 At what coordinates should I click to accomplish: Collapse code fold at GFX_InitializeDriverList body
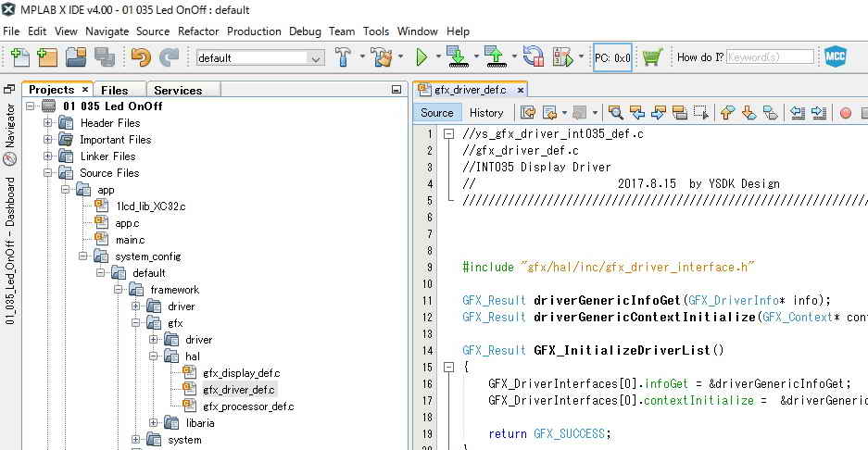(448, 367)
